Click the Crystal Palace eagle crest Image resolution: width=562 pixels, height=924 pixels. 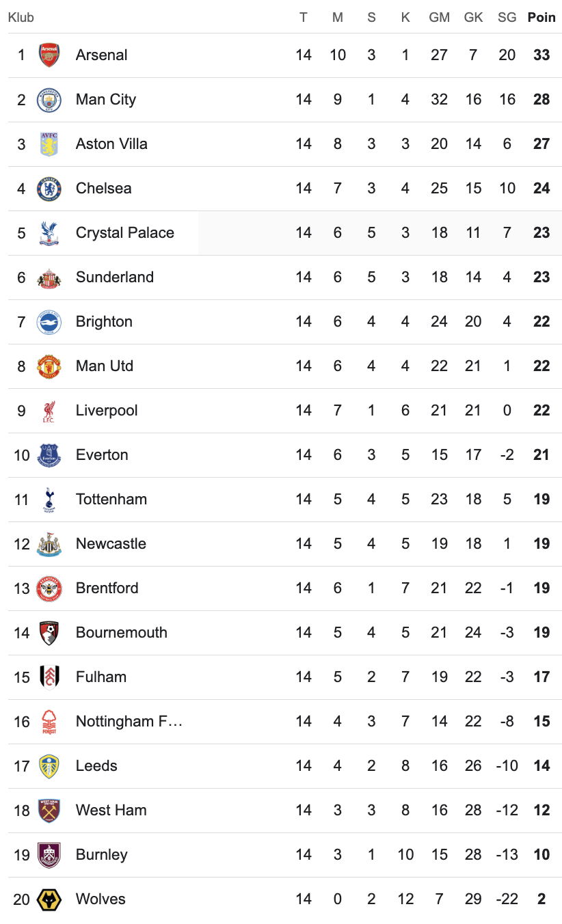click(x=49, y=233)
